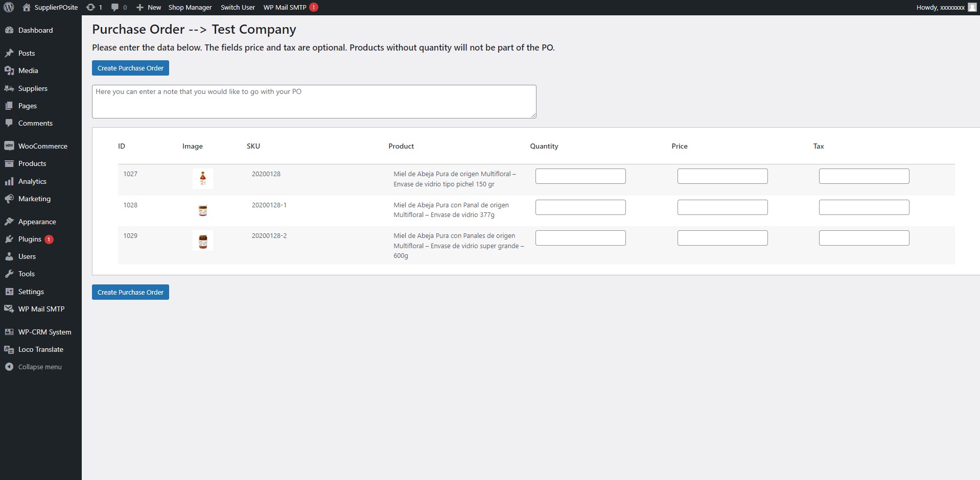Go to the WooCommerce menu label
The height and width of the screenshot is (480, 980).
point(43,146)
